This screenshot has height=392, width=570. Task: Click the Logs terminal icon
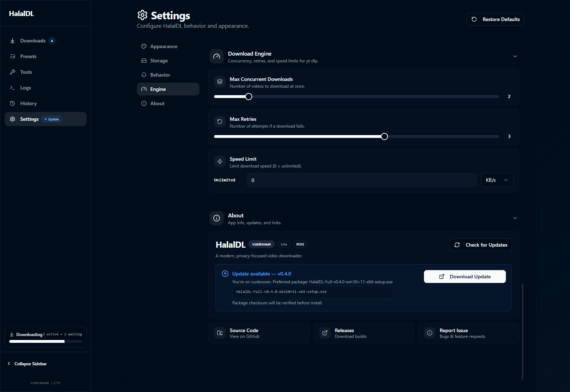coord(12,88)
